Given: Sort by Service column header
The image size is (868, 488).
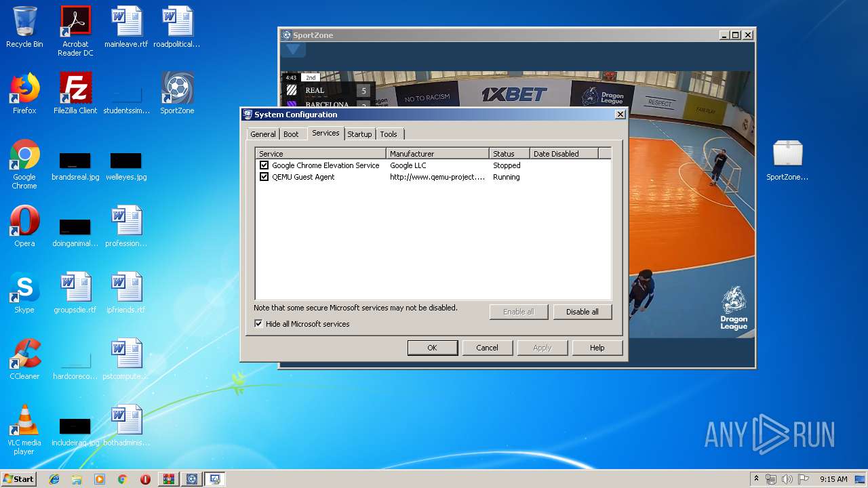Looking at the screenshot, I should click(x=321, y=154).
